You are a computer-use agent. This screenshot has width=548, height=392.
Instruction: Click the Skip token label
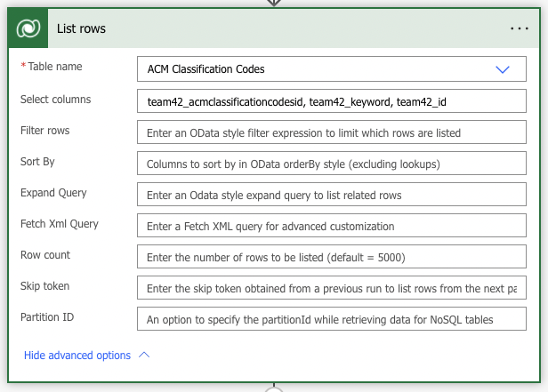click(x=44, y=286)
